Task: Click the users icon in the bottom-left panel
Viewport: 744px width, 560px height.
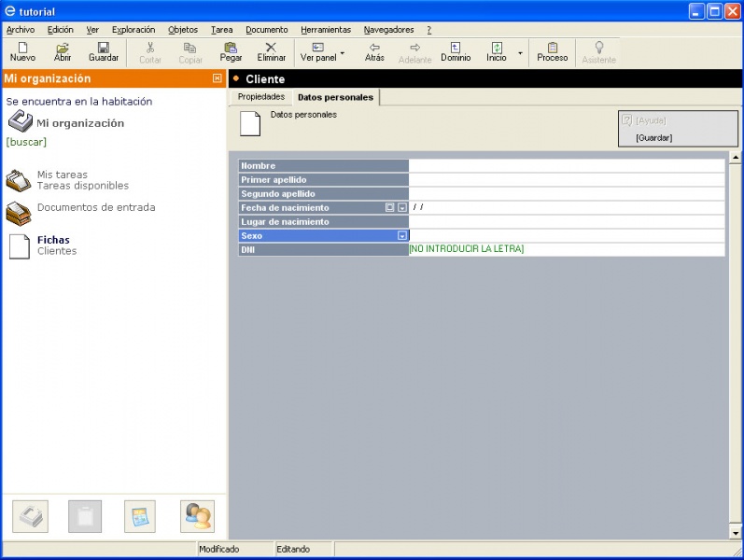Action: 197,516
